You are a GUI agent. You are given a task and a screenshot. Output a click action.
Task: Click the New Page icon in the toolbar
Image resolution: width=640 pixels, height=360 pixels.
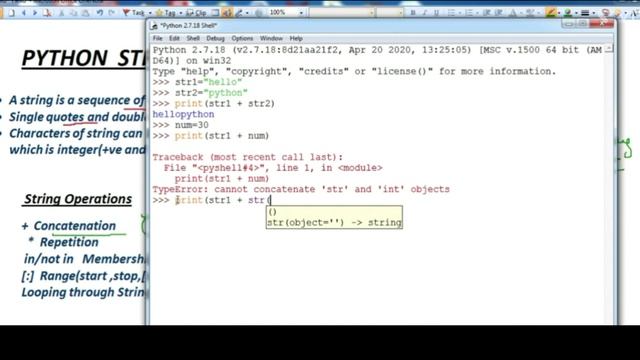[x=11, y=13]
